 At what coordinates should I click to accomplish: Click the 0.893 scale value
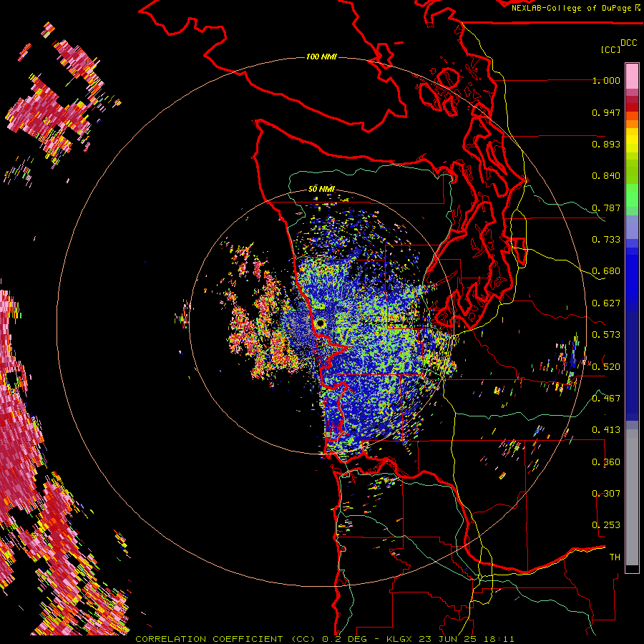pyautogui.click(x=606, y=144)
